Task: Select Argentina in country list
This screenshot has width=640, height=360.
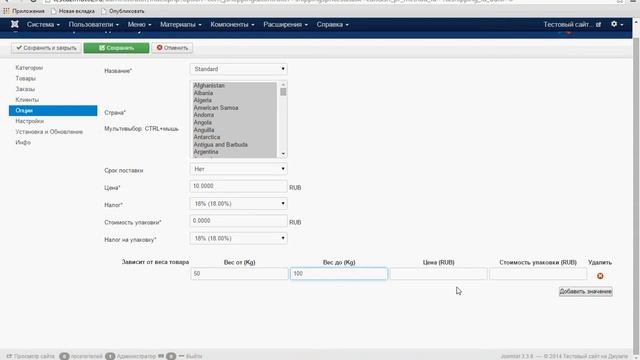Action: [x=234, y=152]
